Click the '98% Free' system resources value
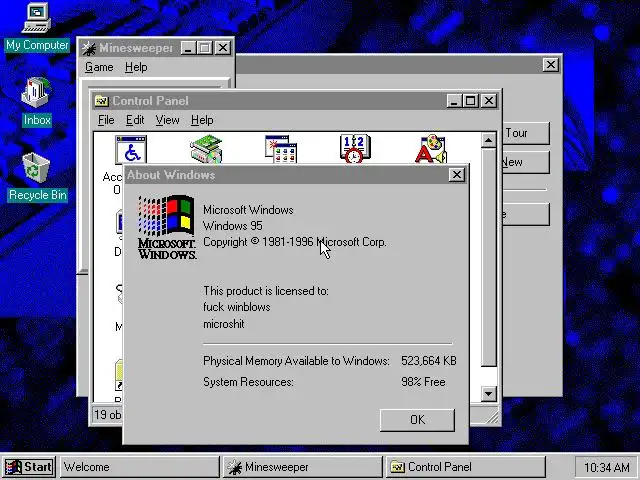Image resolution: width=640 pixels, height=480 pixels. pyautogui.click(x=423, y=382)
